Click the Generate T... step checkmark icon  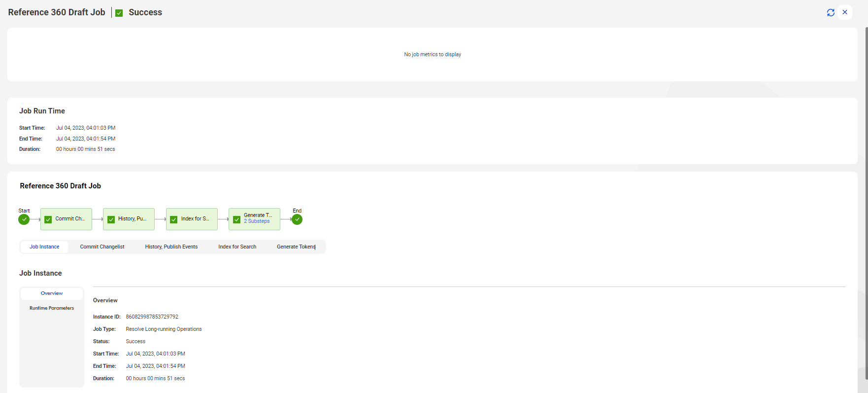[x=237, y=219]
